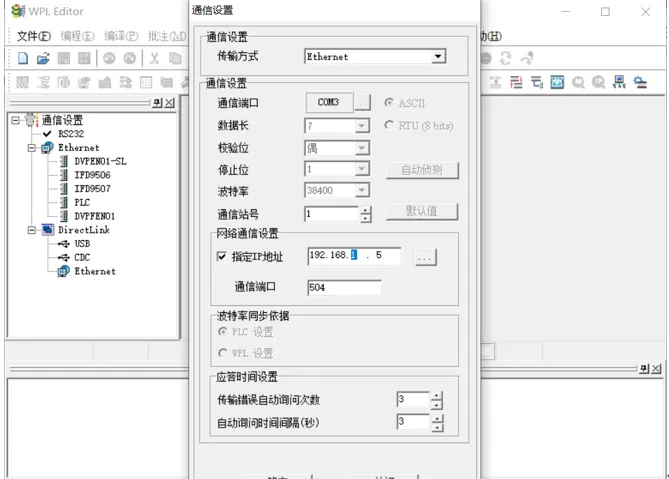This screenshot has width=669, height=479.
Task: Click the 自动询问时间间隔 spinner arrows
Action: (x=436, y=423)
